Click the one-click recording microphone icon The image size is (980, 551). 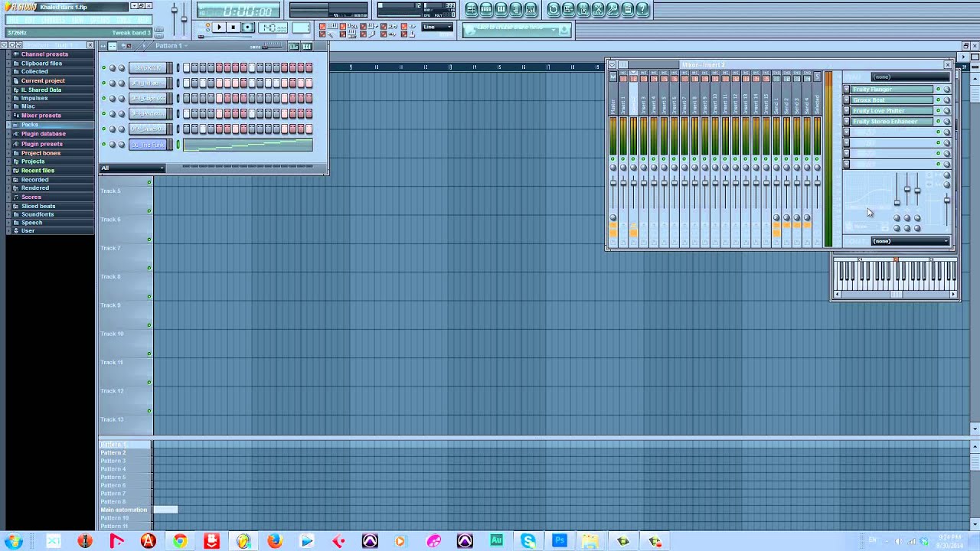coord(612,9)
